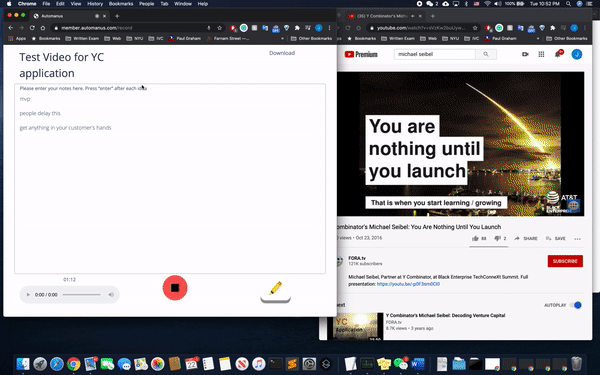This screenshot has height=375, width=600.
Task: Click the 'mvp' note line
Action: pyautogui.click(x=25, y=99)
